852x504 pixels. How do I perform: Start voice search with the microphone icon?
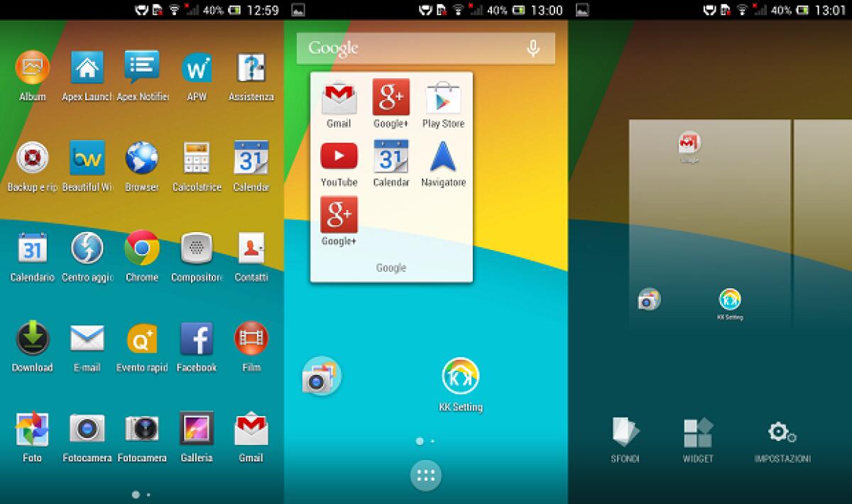pos(532,48)
